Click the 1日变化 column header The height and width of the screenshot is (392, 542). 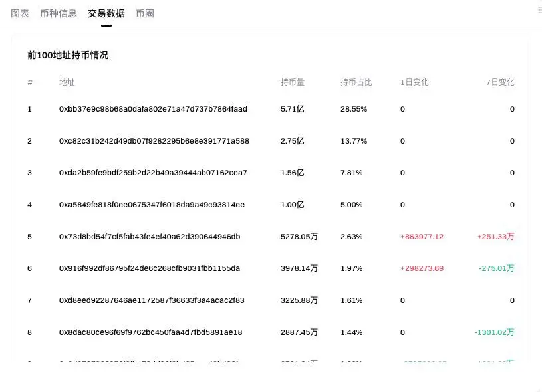tap(414, 82)
